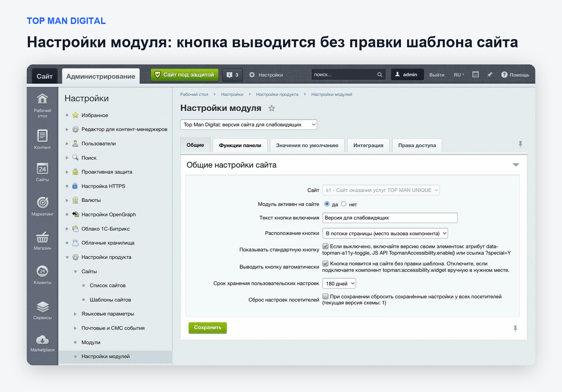Screen dimensions: 562x392
Task: Open Шаблоны сайтов tree item
Action: point(110,300)
